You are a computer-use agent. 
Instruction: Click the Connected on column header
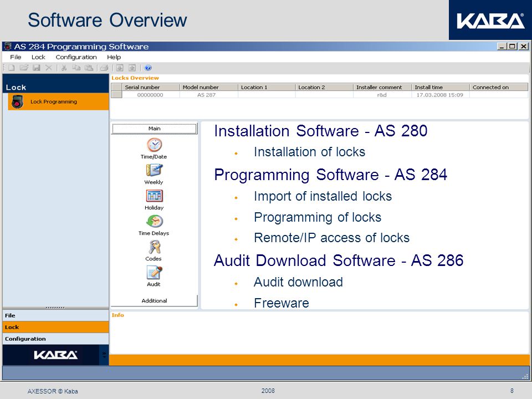tap(499, 87)
